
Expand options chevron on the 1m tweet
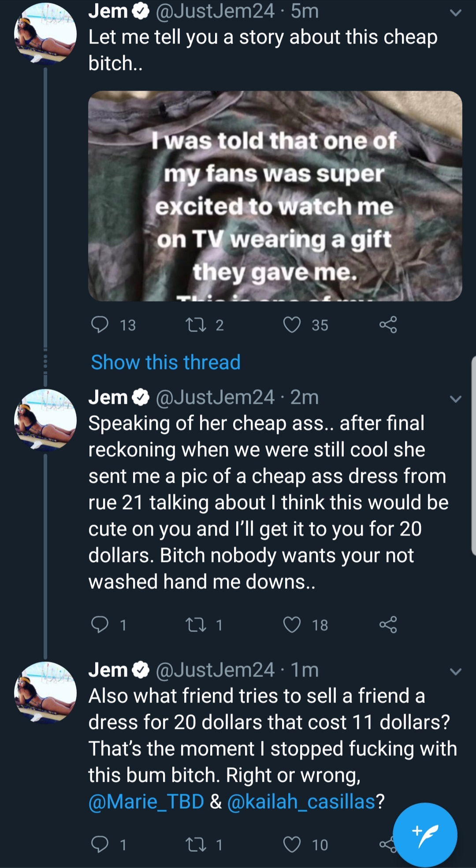coord(456,672)
